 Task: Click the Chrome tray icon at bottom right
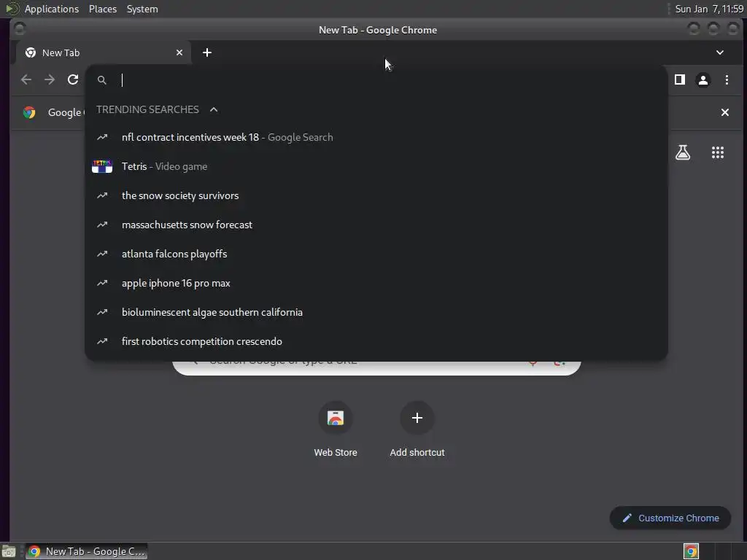point(691,551)
